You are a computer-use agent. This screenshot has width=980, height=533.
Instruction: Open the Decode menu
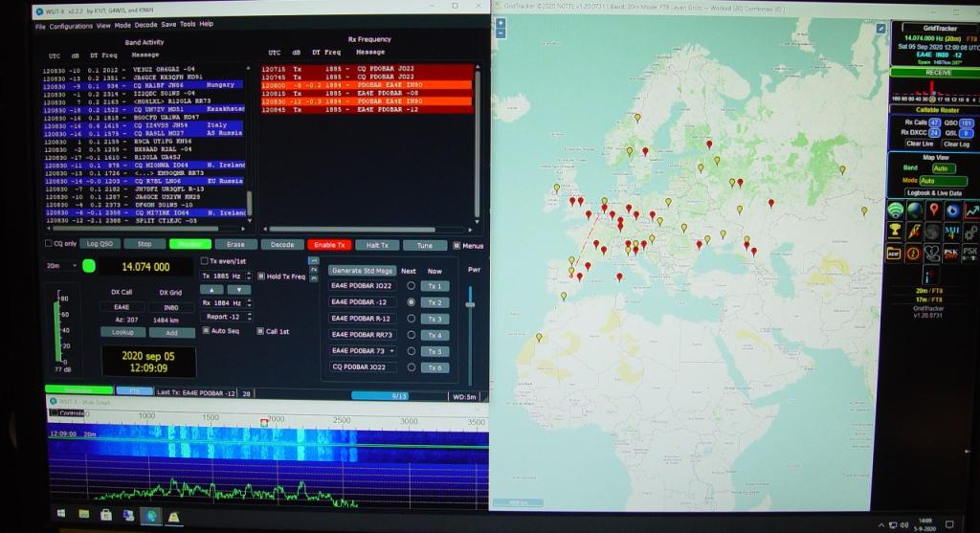click(145, 25)
